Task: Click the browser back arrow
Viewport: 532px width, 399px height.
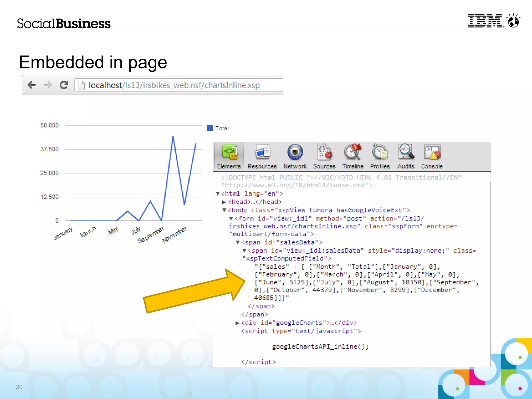Action: tap(32, 85)
